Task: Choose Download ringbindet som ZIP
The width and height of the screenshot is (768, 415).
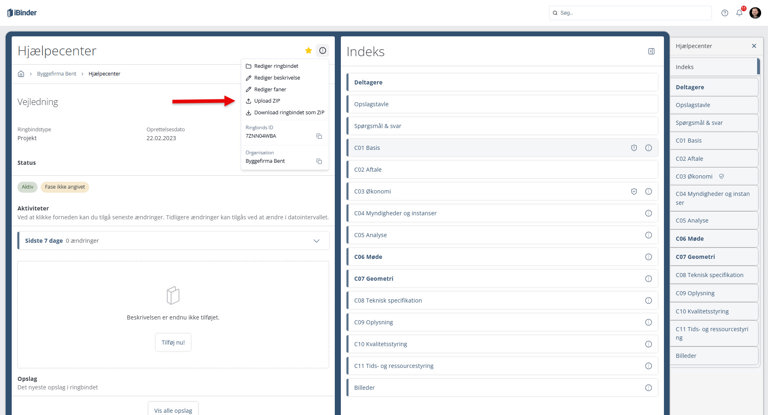Action: [x=288, y=113]
